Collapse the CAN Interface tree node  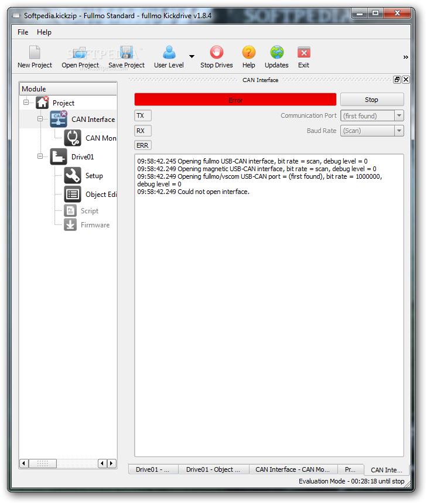[40, 119]
